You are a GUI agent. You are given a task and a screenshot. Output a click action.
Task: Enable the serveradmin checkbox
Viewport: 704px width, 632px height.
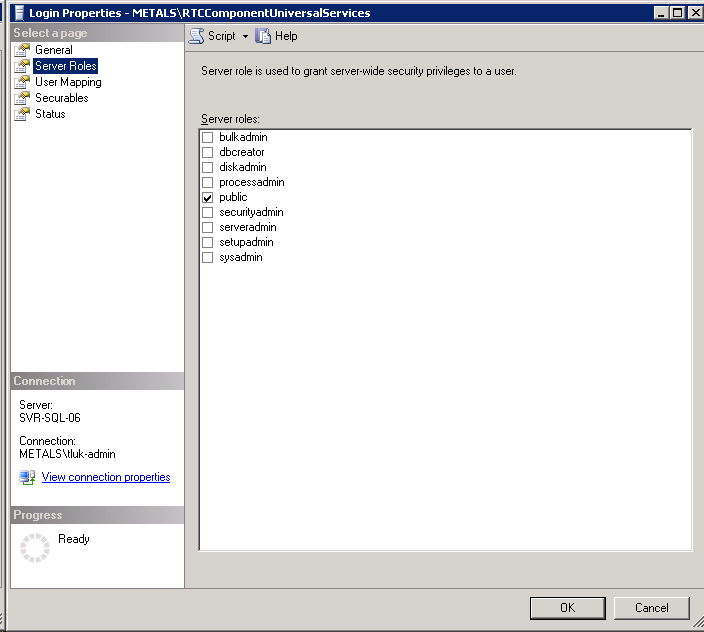(207, 228)
